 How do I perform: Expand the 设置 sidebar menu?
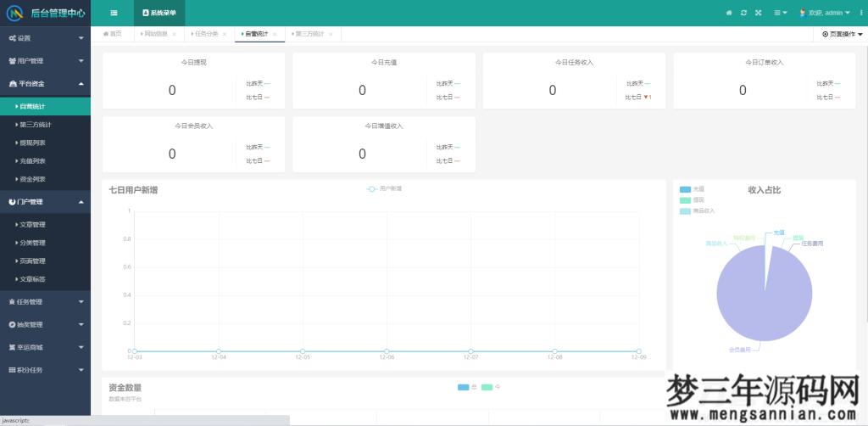[45, 38]
